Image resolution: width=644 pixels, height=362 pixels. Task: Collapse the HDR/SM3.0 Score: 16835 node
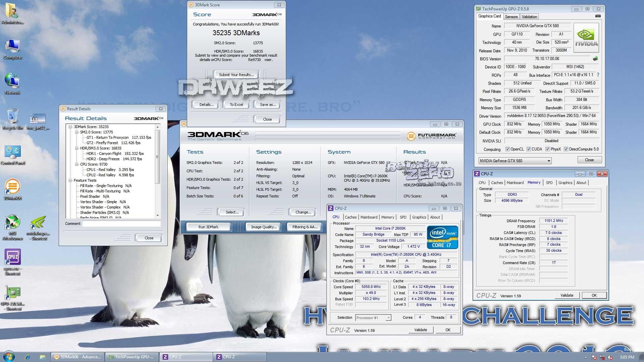pos(76,148)
